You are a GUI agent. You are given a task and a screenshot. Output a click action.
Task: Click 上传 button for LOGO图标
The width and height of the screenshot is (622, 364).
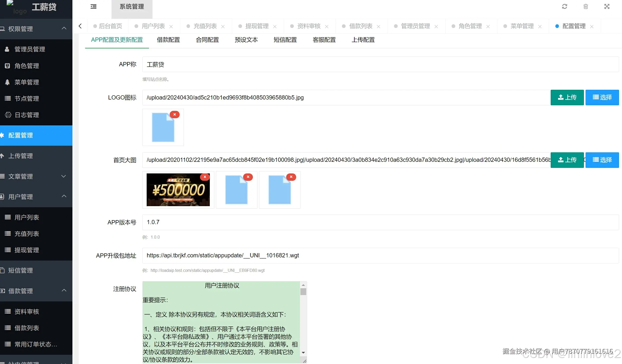point(567,97)
